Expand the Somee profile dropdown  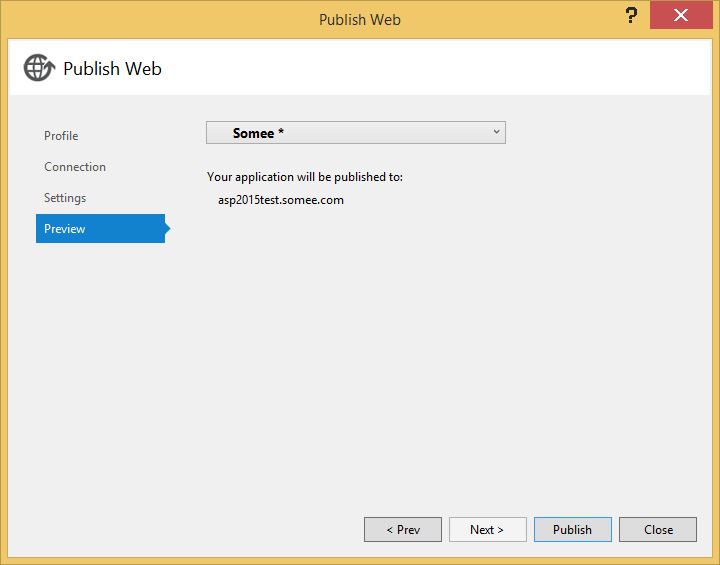356,133
